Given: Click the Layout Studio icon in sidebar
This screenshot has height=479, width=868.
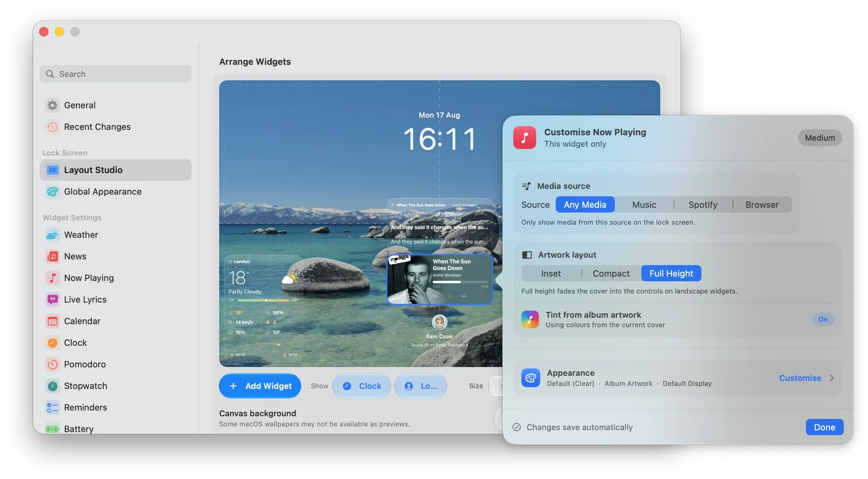Looking at the screenshot, I should tap(52, 170).
